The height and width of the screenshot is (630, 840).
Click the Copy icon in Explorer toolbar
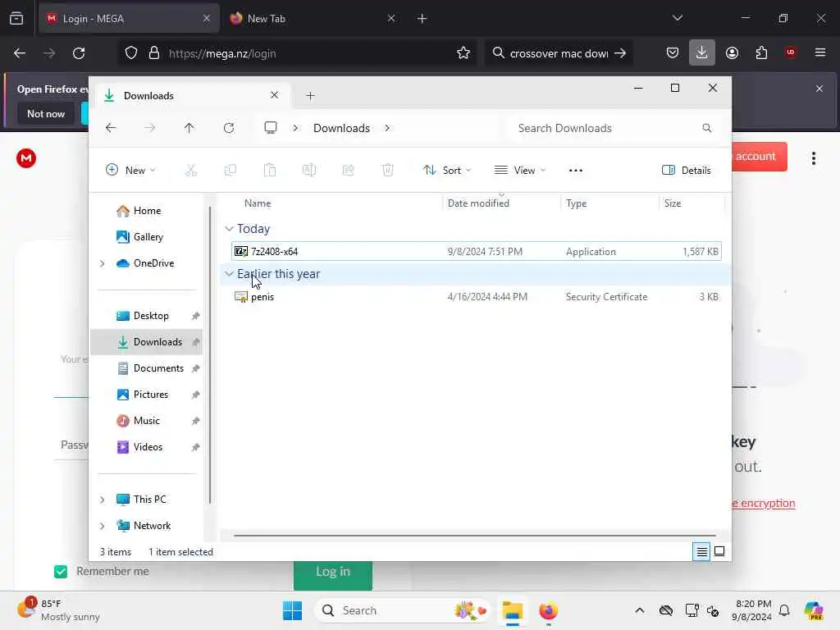pyautogui.click(x=231, y=171)
